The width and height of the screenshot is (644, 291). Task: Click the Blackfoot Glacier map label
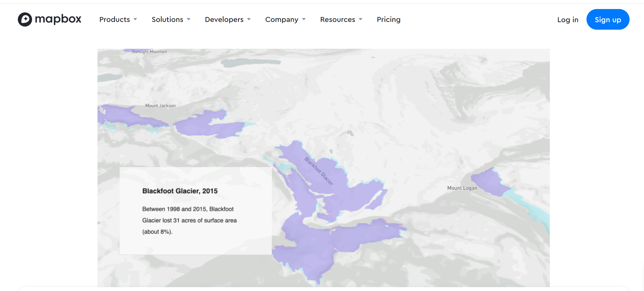coord(319,171)
